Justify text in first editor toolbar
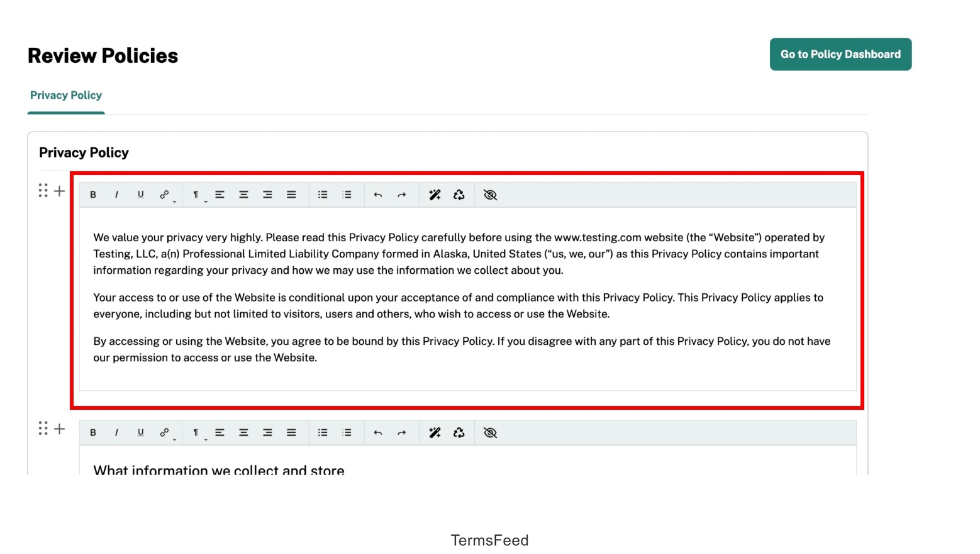The height and width of the screenshot is (554, 980). [291, 195]
